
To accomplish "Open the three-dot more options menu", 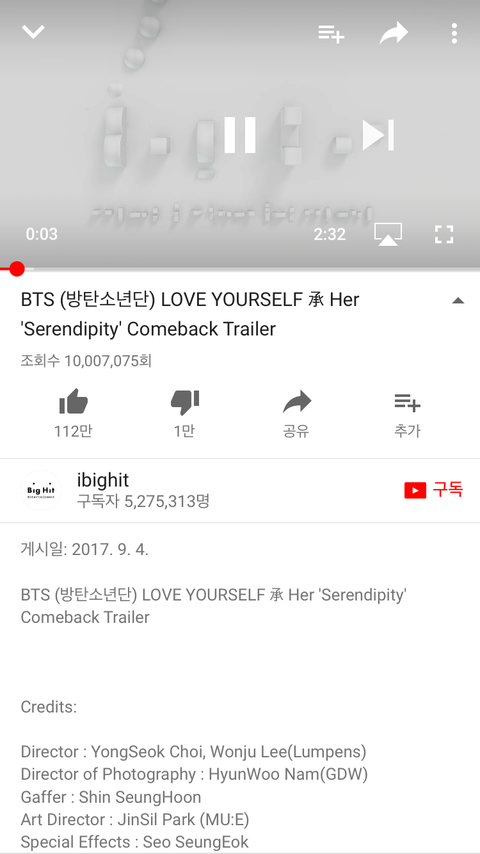I will point(454,33).
